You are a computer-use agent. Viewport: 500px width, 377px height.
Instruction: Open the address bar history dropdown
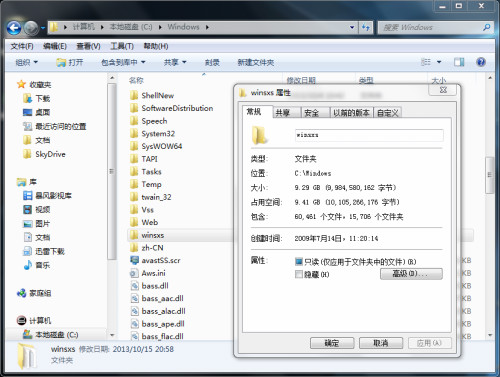coord(352,27)
